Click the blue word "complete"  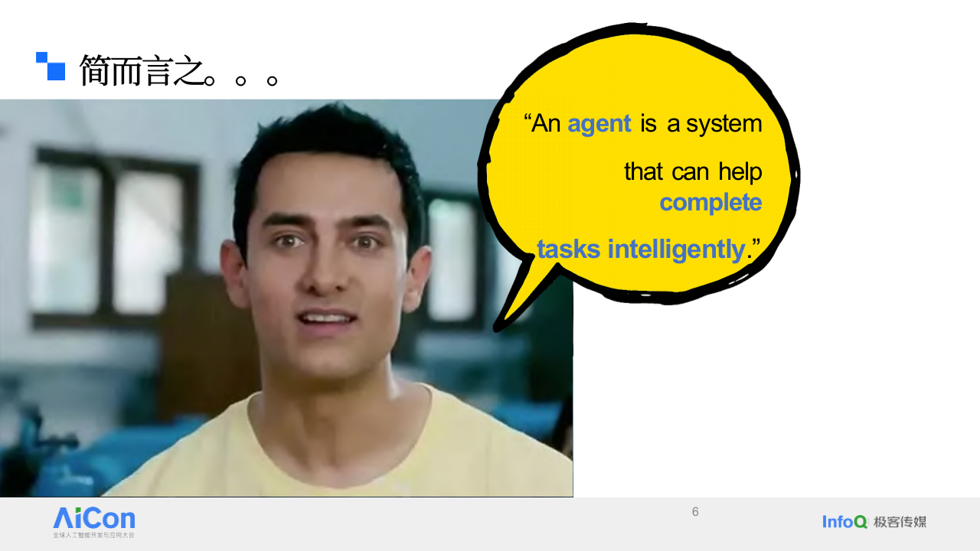coord(710,202)
